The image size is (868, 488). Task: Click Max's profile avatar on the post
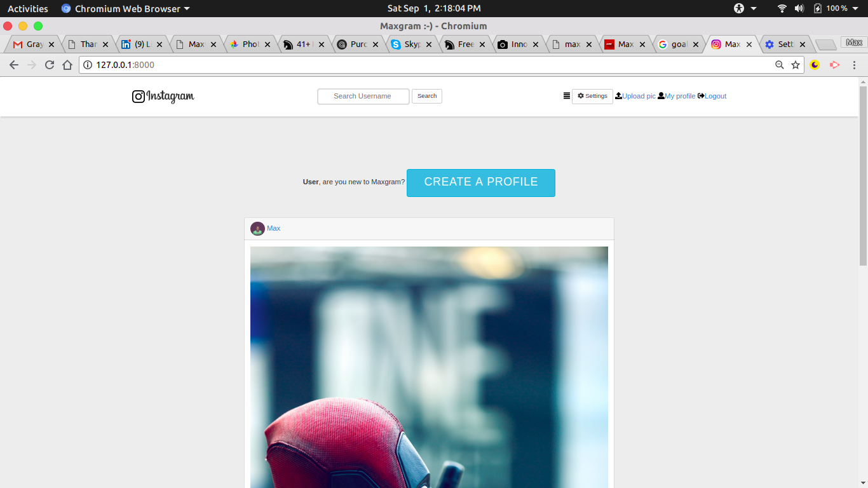click(x=257, y=229)
